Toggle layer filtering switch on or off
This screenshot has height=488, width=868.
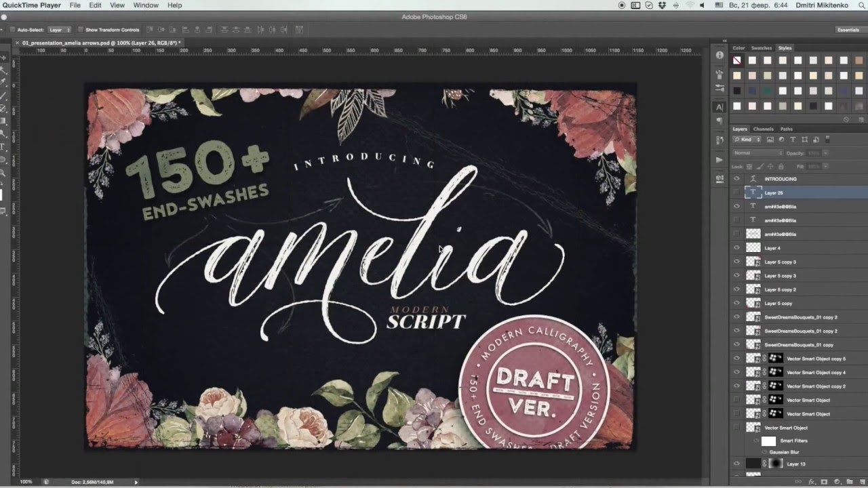827,140
